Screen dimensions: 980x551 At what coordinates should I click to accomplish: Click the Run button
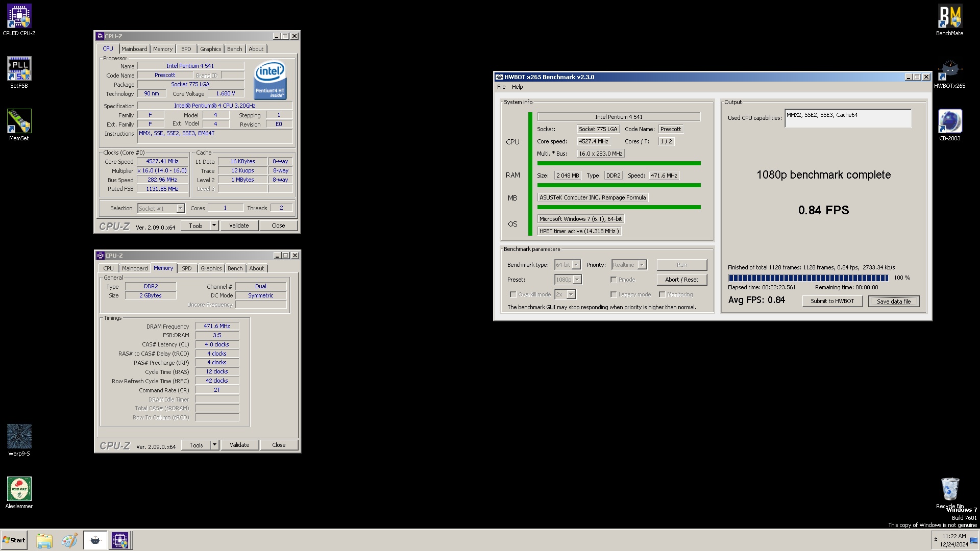coord(682,265)
